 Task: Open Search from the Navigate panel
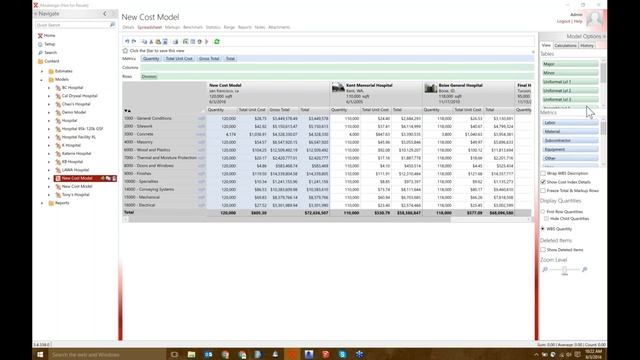(51, 53)
